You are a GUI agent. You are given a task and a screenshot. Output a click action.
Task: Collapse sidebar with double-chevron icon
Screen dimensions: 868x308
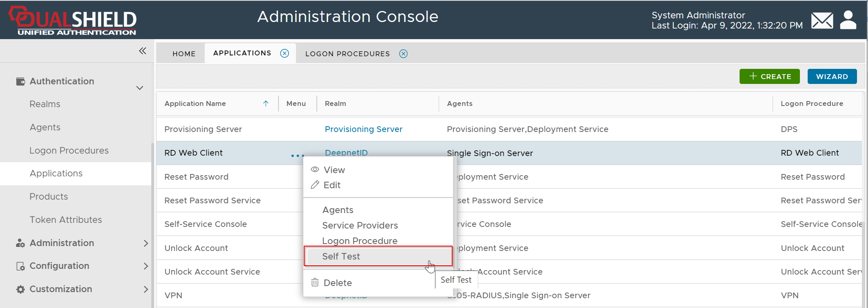click(142, 51)
